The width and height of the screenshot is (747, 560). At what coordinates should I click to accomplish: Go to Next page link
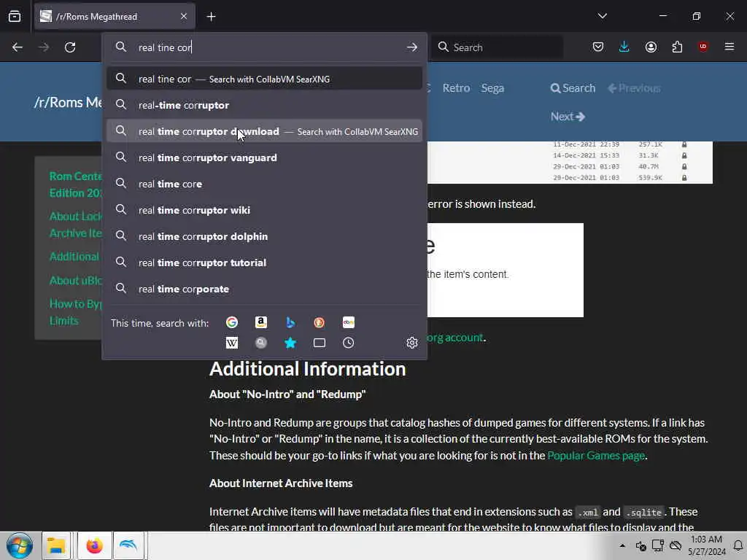(x=568, y=116)
